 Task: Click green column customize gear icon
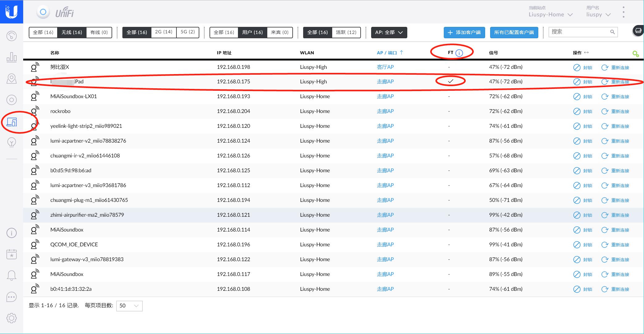pyautogui.click(x=635, y=54)
